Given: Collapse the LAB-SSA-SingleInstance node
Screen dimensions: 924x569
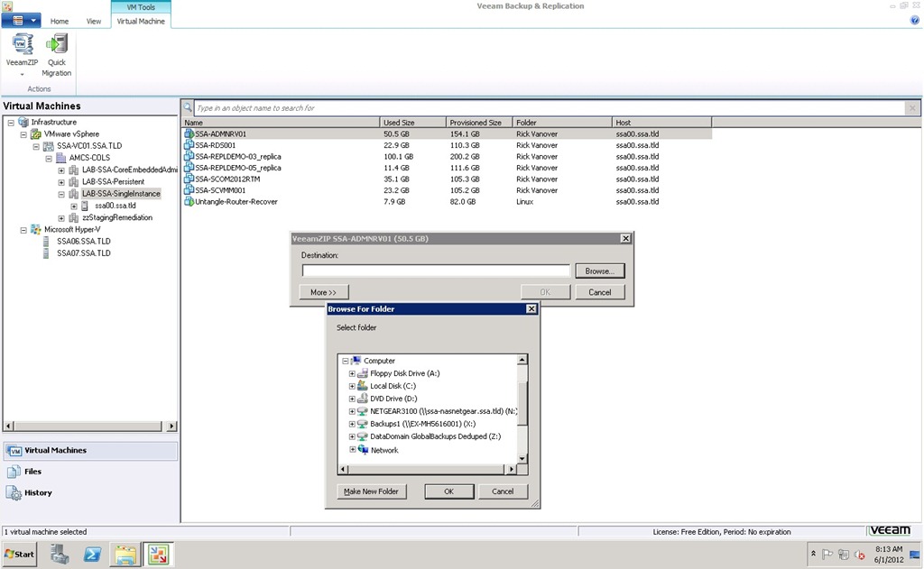Looking at the screenshot, I should pyautogui.click(x=61, y=194).
